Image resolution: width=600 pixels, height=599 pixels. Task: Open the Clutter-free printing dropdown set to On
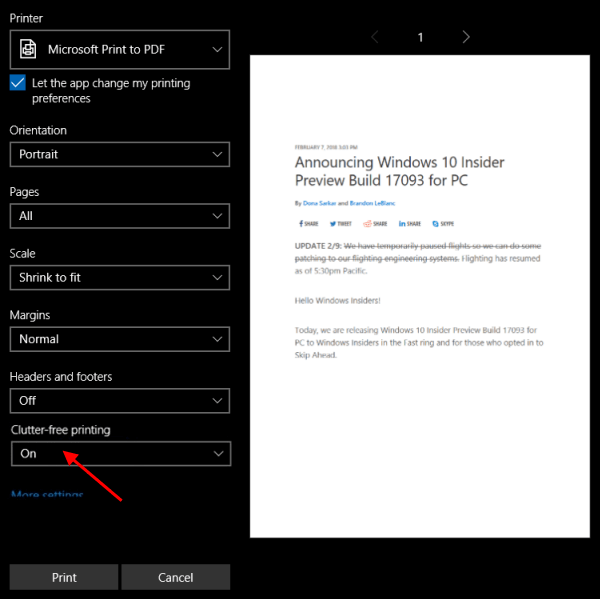click(121, 454)
